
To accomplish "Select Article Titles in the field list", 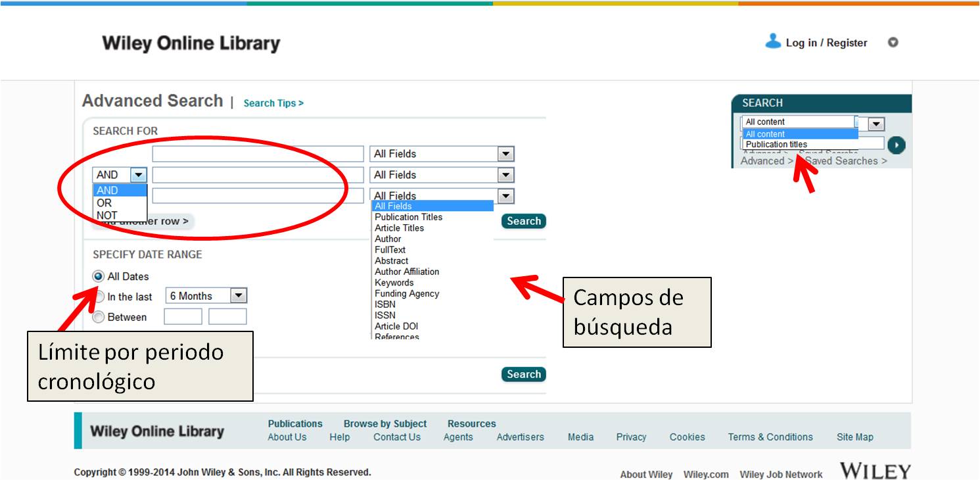I will pyautogui.click(x=399, y=228).
